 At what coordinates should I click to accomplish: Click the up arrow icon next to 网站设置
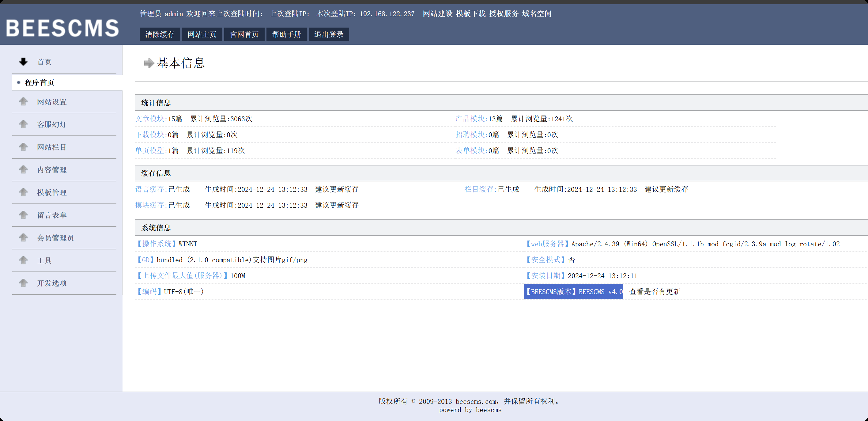23,101
